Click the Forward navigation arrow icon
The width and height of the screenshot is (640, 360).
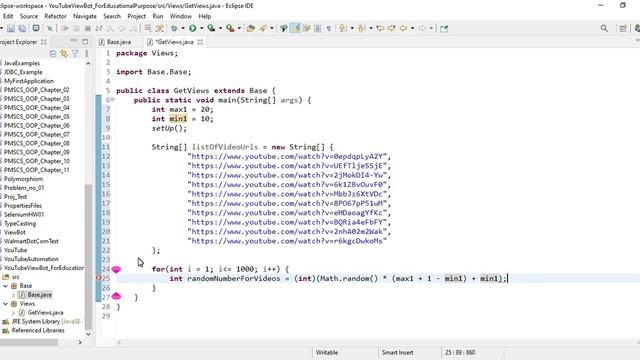coord(422,28)
